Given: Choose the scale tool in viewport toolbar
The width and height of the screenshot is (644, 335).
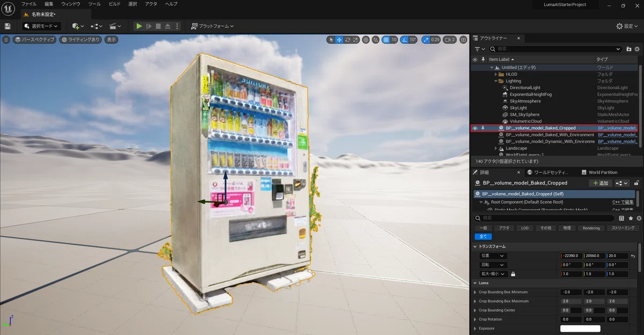Looking at the screenshot, I should point(356,40).
